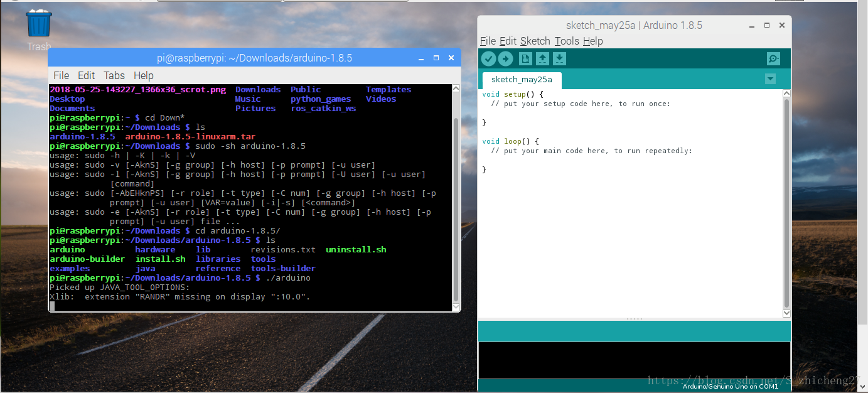Save sketch with the Save icon
This screenshot has width=868, height=393.
point(559,58)
